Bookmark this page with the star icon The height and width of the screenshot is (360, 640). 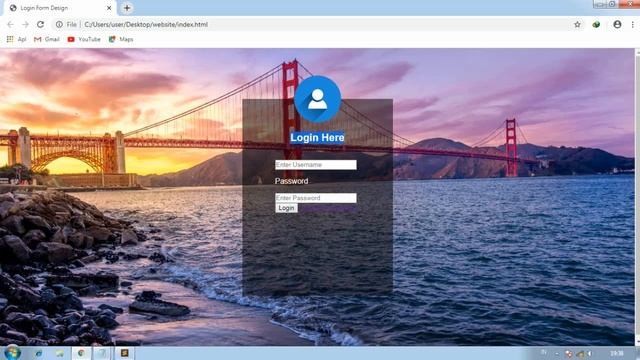pos(577,24)
